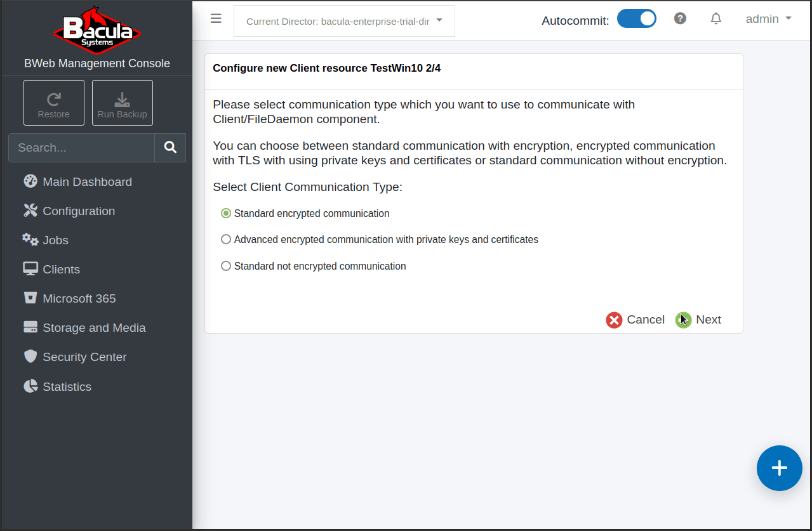812x531 pixels.
Task: Click the Statistics pie chart icon
Action: (30, 386)
